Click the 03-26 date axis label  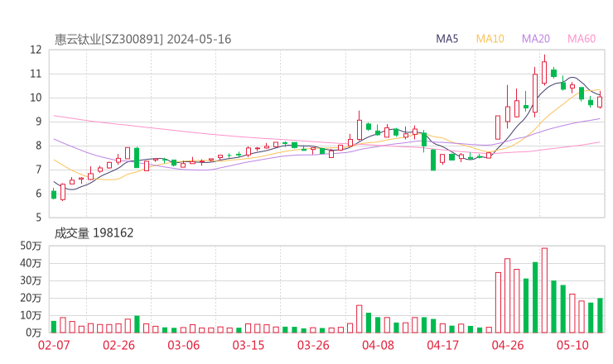point(313,345)
